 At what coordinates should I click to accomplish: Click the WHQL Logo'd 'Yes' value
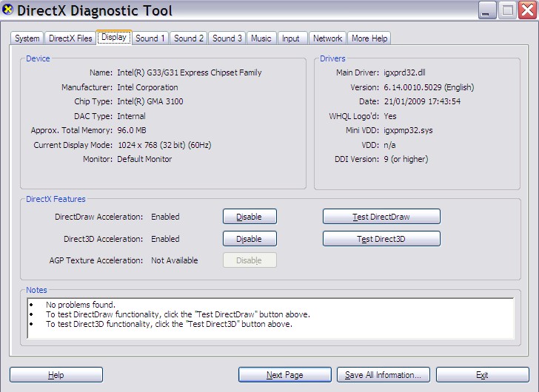[390, 116]
